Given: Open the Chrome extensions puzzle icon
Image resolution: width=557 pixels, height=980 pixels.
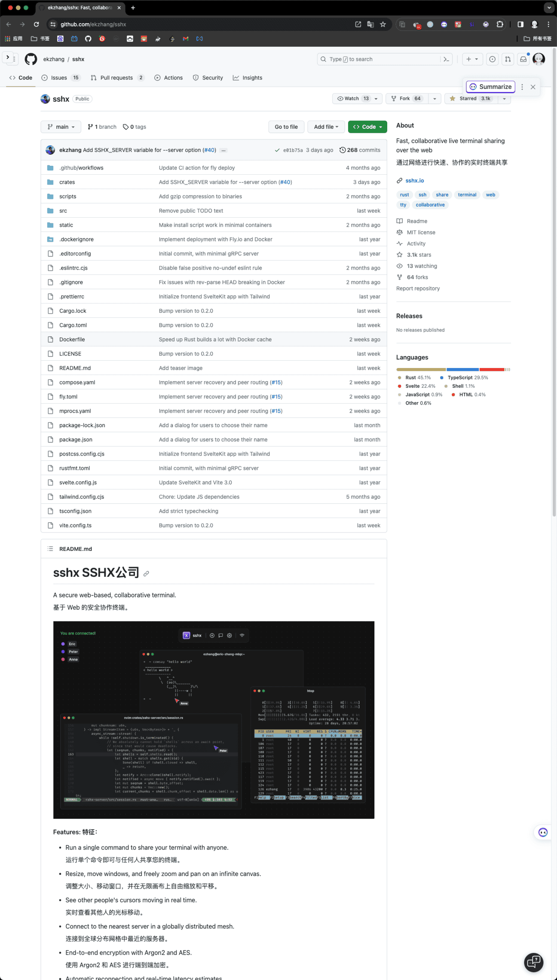Looking at the screenshot, I should click(x=500, y=24).
